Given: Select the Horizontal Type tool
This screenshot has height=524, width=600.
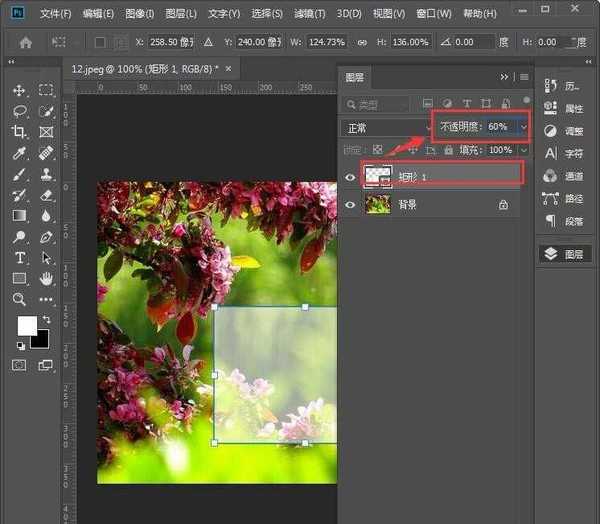Looking at the screenshot, I should point(20,258).
